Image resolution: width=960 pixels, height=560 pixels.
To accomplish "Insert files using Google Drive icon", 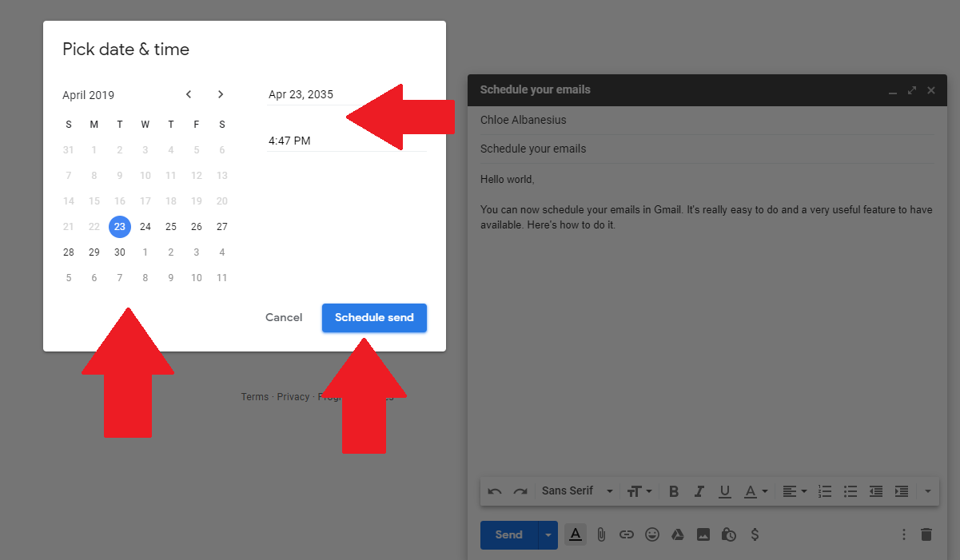I will tap(678, 534).
